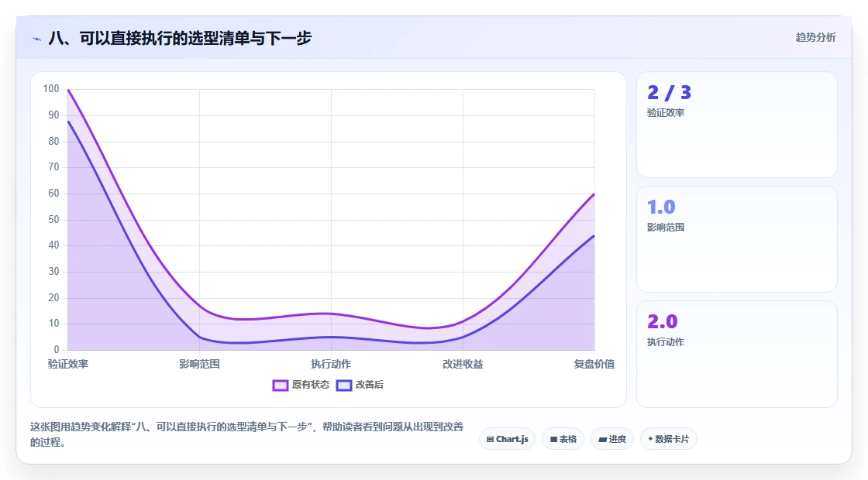This screenshot has height=480, width=868.
Task: Click the 数据卡片 tag star icon
Action: click(650, 438)
